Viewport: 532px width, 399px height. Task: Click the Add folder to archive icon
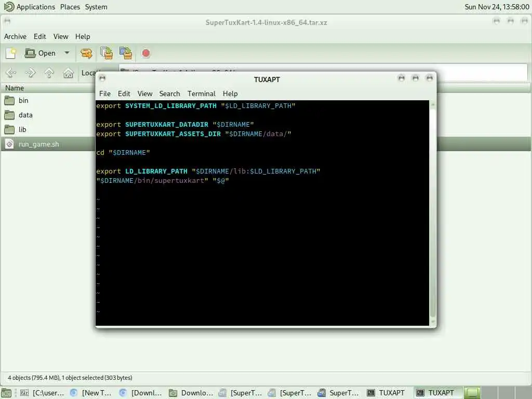[126, 54]
